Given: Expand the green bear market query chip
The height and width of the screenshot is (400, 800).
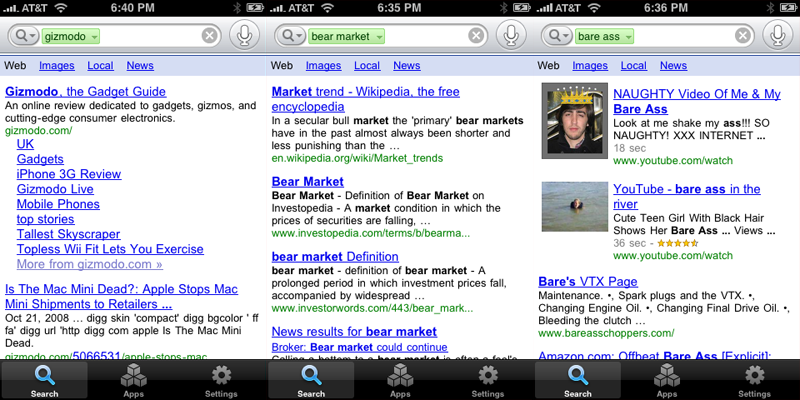Looking at the screenshot, I should (x=346, y=36).
